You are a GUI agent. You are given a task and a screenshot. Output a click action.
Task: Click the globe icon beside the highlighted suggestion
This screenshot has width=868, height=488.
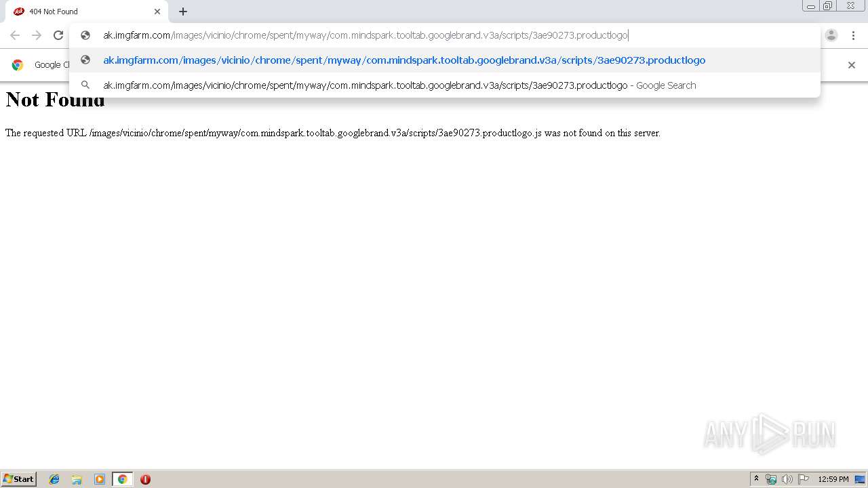click(85, 60)
